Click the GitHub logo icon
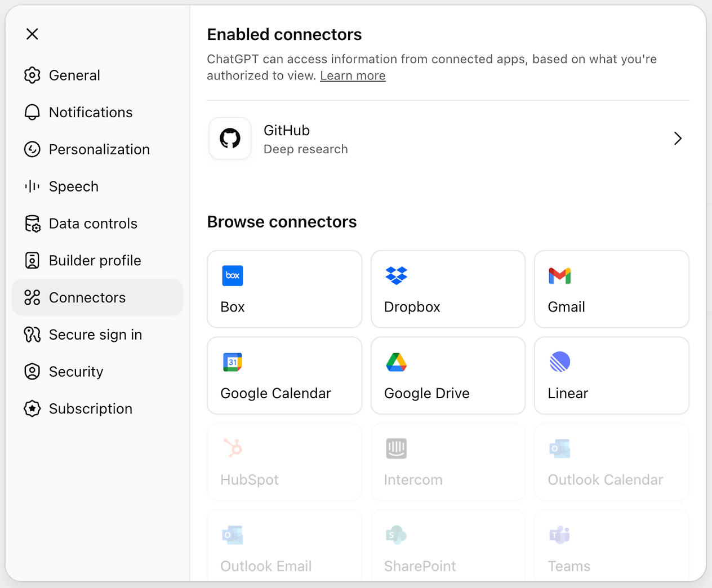712x588 pixels. [x=230, y=139]
